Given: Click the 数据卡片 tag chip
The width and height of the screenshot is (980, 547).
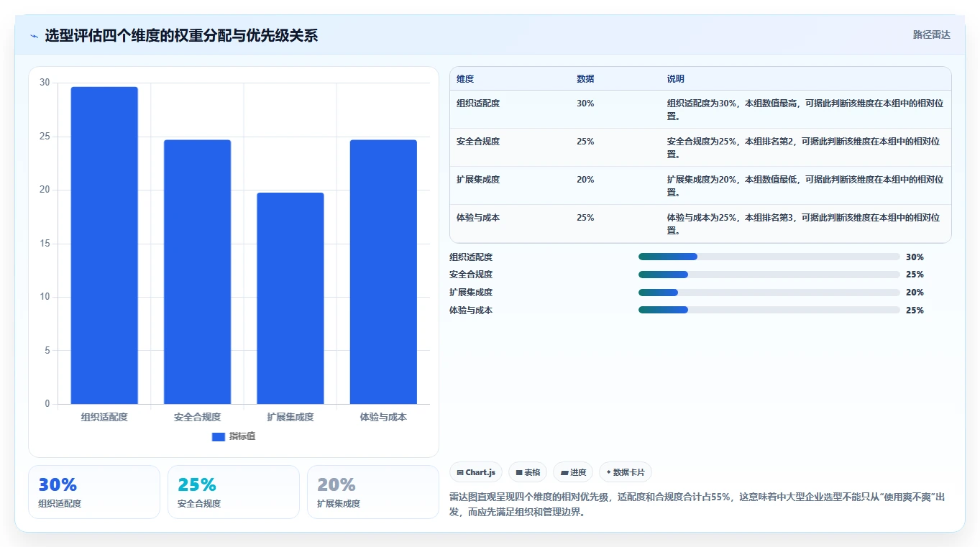Looking at the screenshot, I should click(x=626, y=472).
